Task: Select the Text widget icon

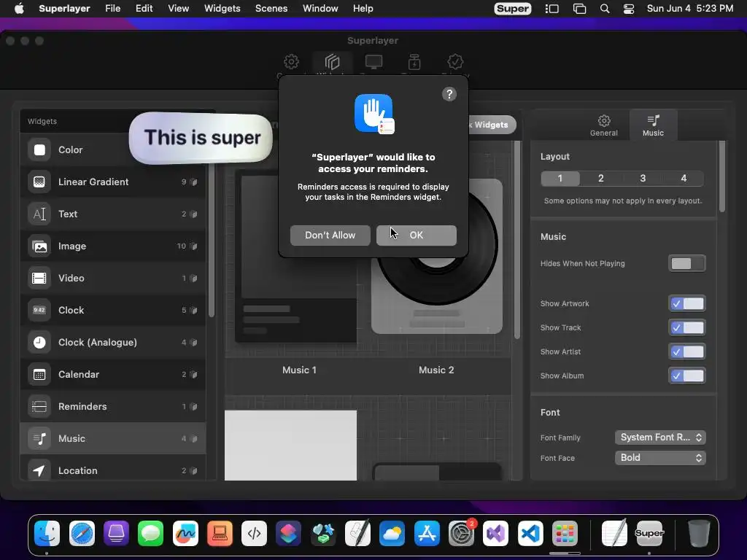Action: 39,214
